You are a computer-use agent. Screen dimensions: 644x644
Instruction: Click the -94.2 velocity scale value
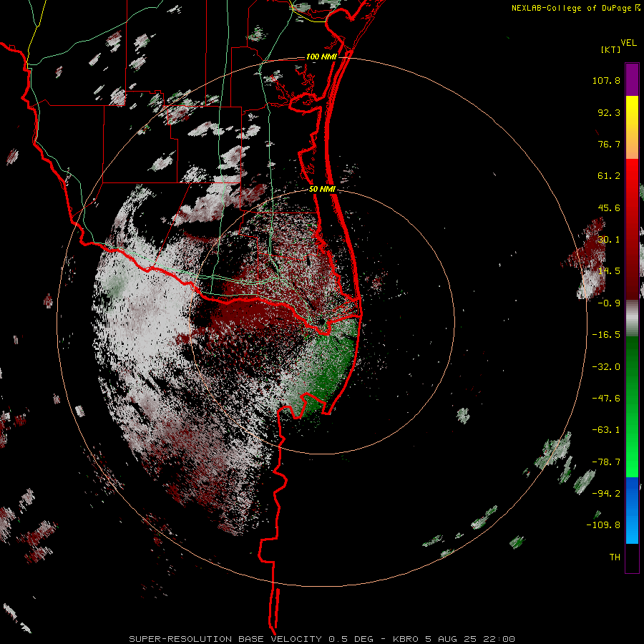point(606,494)
